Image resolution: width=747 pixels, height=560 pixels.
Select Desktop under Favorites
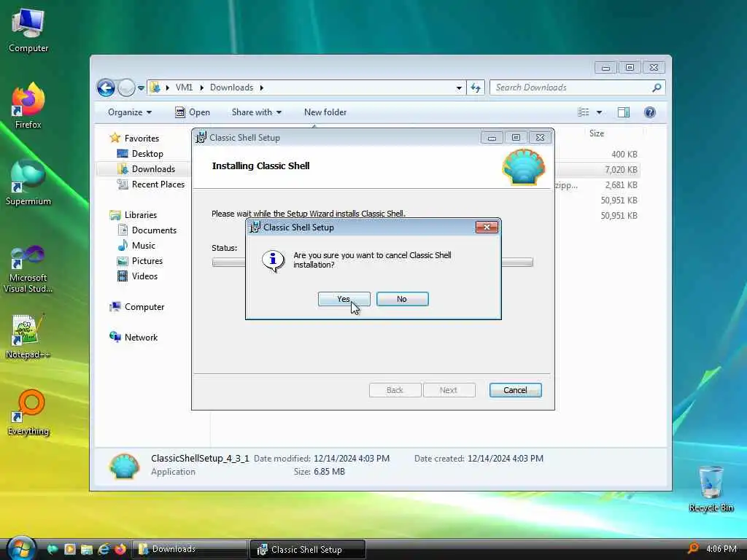(x=141, y=154)
